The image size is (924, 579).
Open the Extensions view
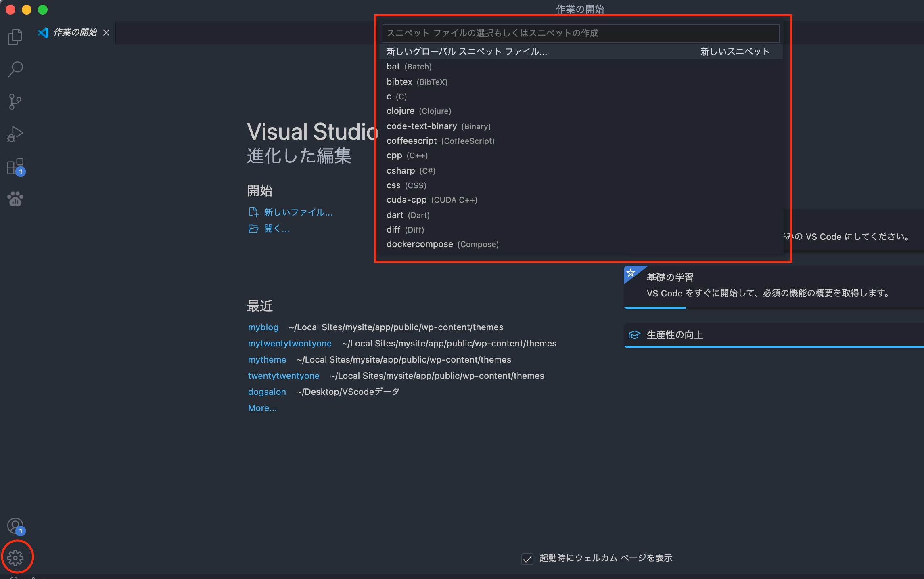(x=16, y=167)
